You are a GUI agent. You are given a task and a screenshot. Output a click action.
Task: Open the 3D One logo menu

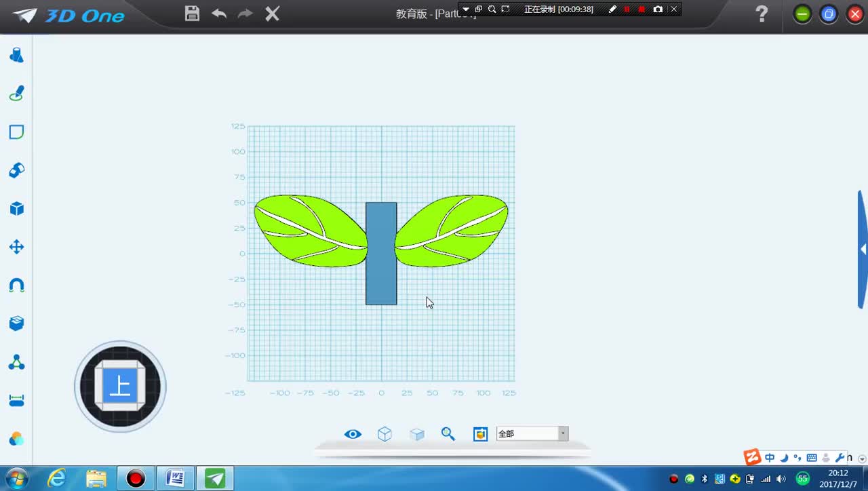point(68,16)
